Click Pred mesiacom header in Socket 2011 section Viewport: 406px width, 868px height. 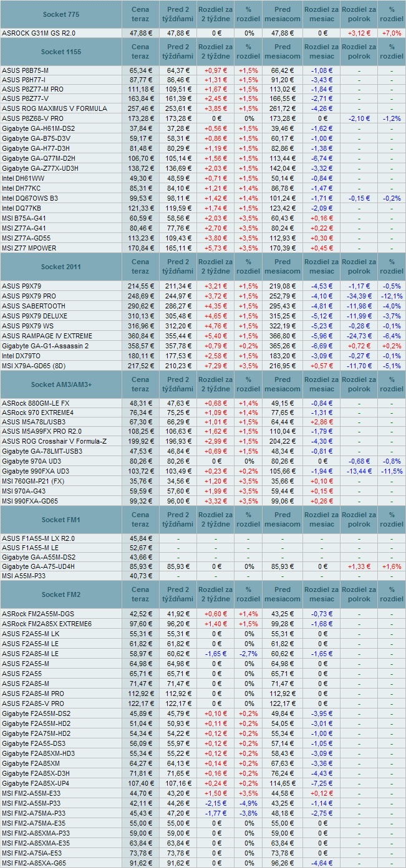(283, 267)
